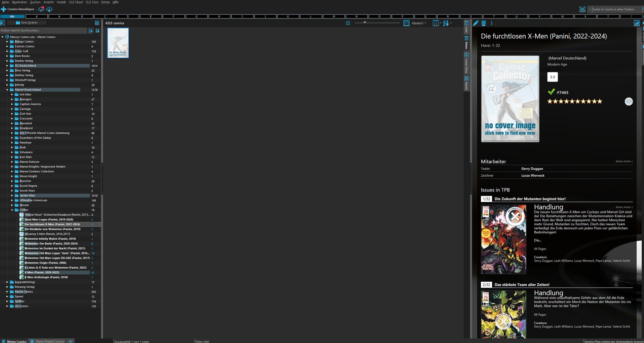Open the Ansicht menu
This screenshot has height=343, width=644.
tap(49, 2)
